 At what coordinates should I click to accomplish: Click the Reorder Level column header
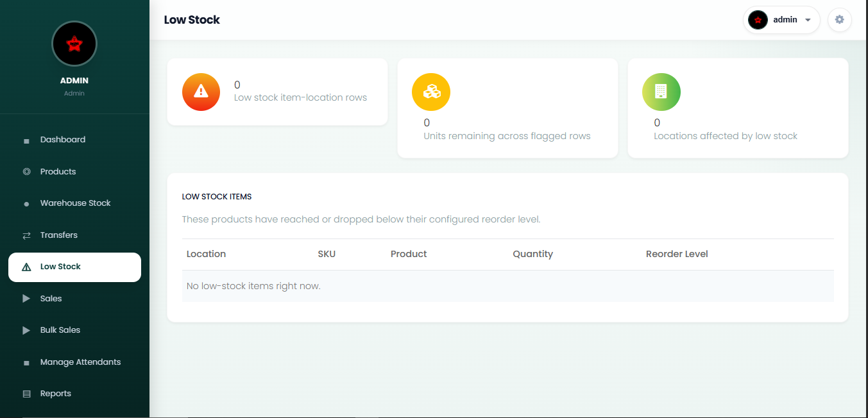click(x=677, y=254)
